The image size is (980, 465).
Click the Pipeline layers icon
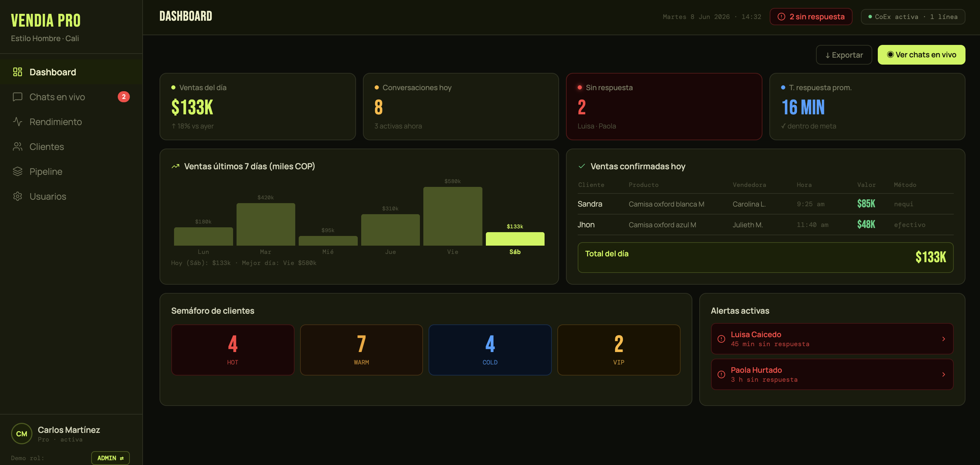coord(18,171)
